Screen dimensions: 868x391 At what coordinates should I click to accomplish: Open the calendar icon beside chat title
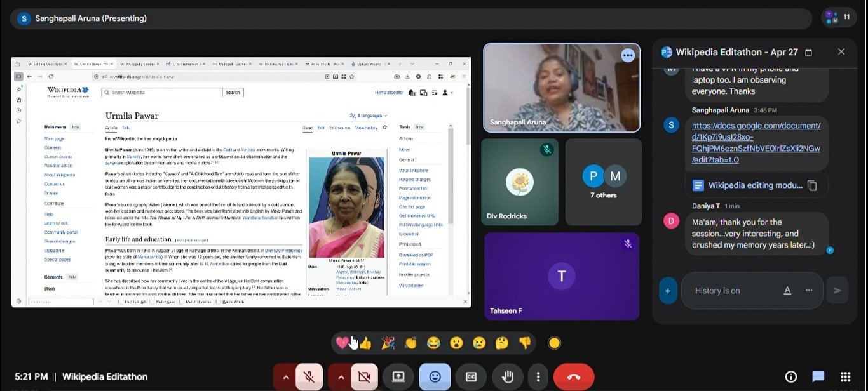(x=809, y=52)
